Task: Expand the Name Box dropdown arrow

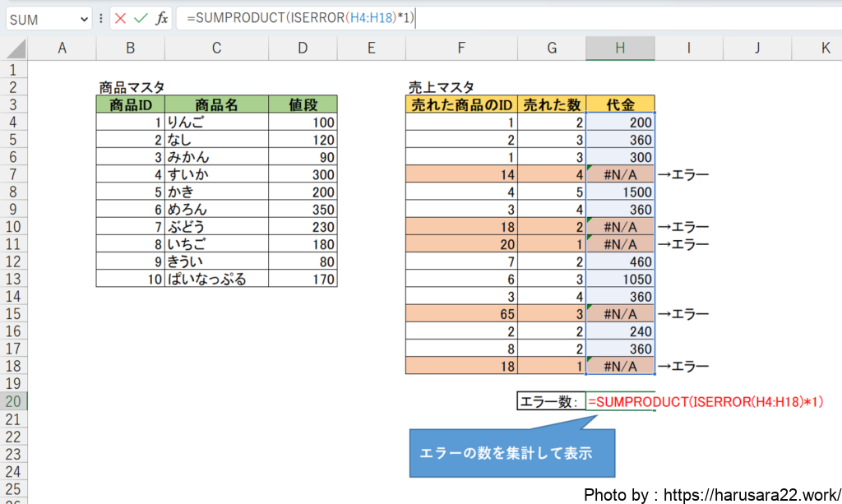Action: tap(85, 19)
